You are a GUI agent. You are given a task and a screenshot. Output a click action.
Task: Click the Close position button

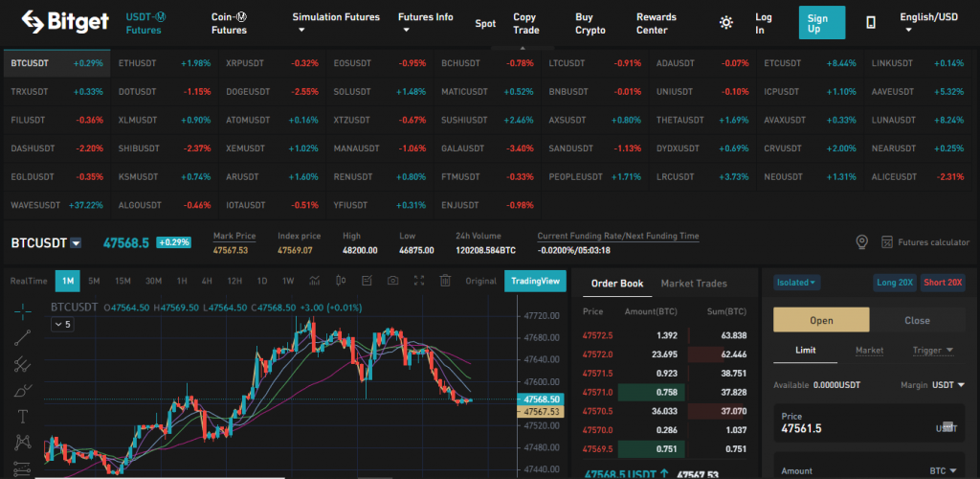click(x=917, y=320)
